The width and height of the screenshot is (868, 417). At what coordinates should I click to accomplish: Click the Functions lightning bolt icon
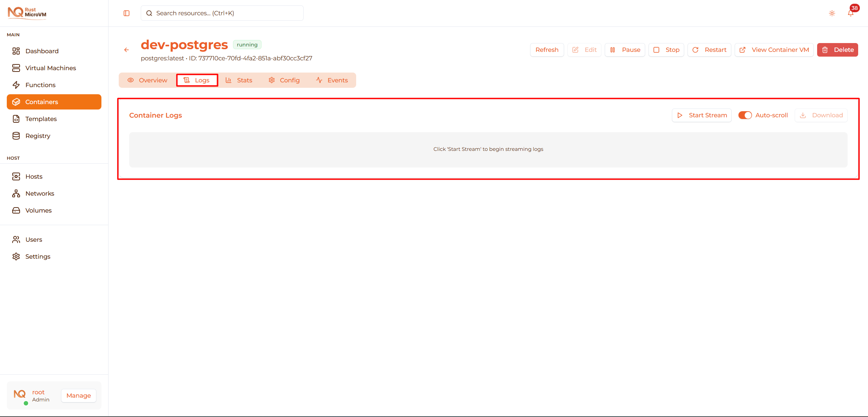pos(16,85)
